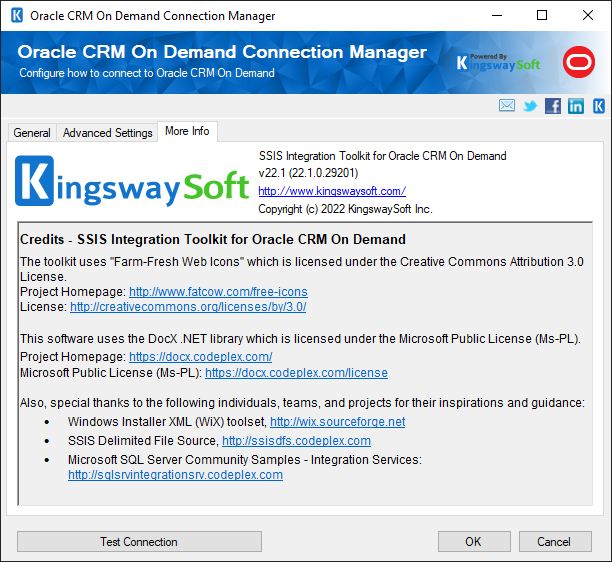Click the Oracle red logo in header
Viewport: 612px width, 562px height.
click(579, 62)
